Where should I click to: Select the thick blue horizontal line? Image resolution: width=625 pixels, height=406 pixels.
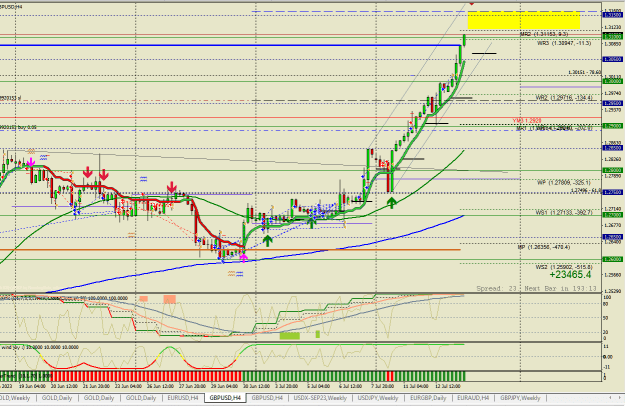230,45
